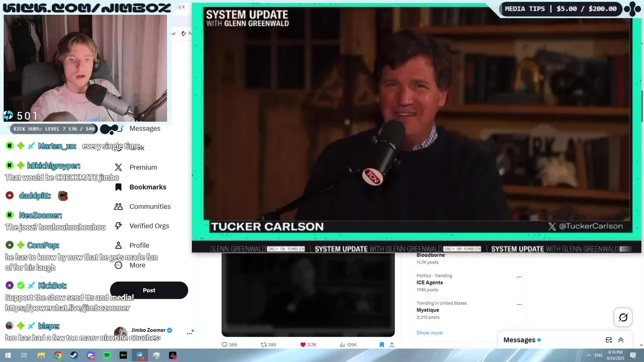This screenshot has height=362, width=644.
Task: Show hidden system tray icons
Action: [589, 355]
